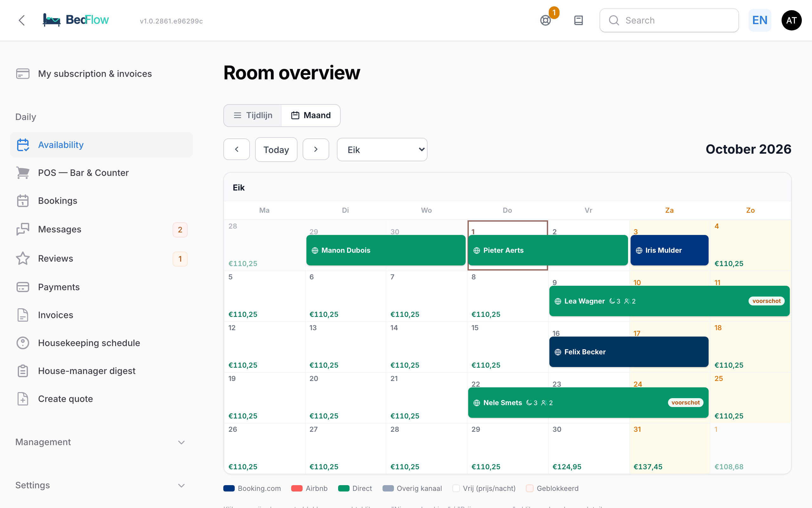812x508 pixels.
Task: Click the €124,95 price on October 30
Action: click(x=567, y=466)
